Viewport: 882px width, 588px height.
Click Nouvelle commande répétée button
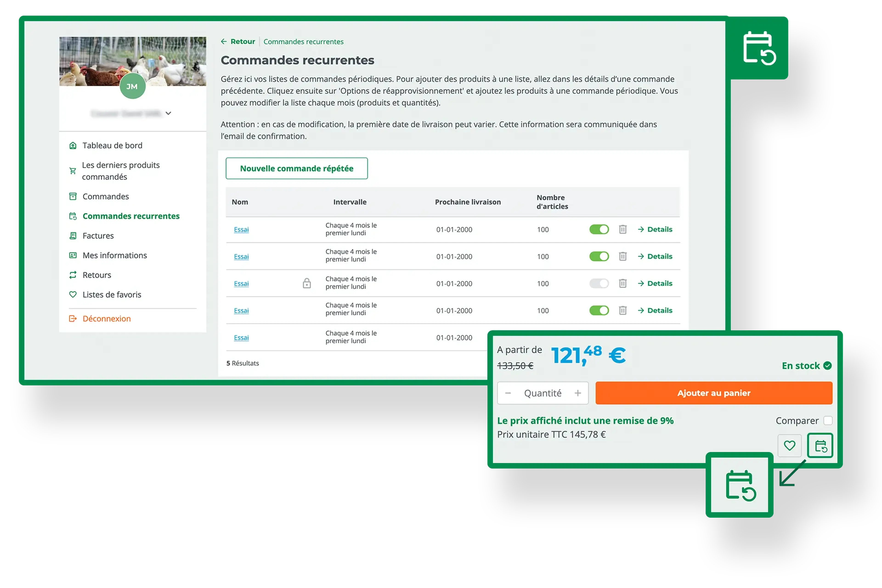[x=296, y=168]
